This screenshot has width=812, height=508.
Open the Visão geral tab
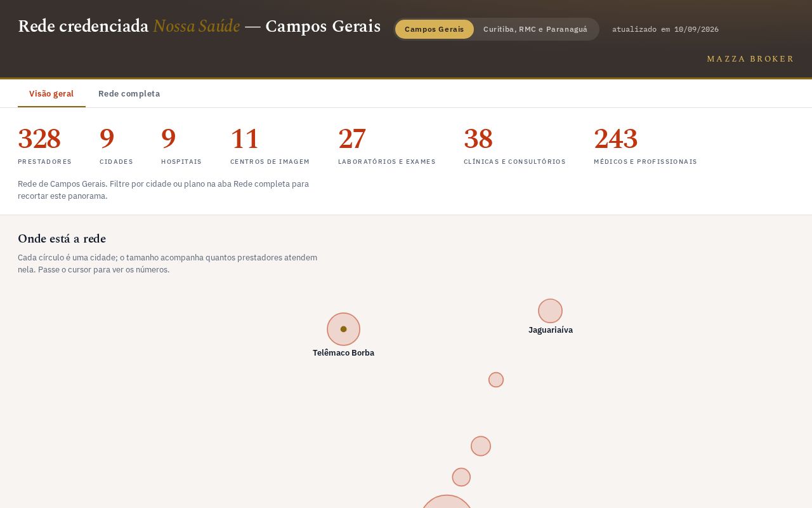[x=51, y=93]
